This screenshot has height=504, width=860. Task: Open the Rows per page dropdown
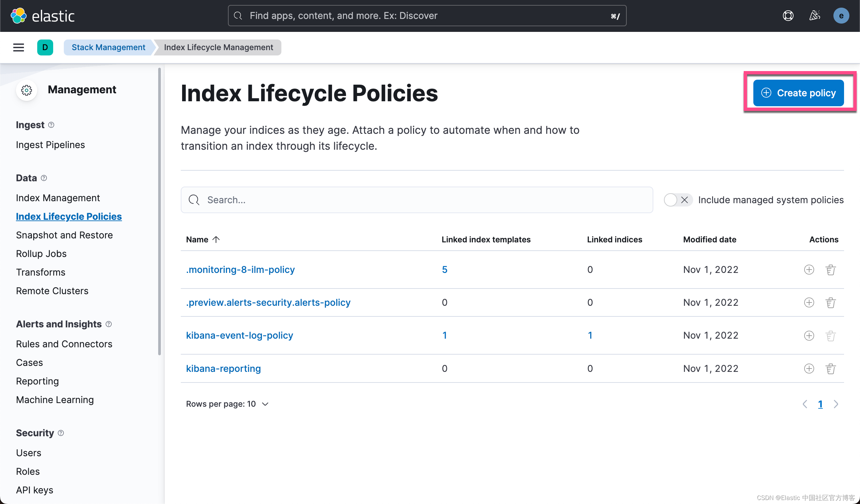pyautogui.click(x=227, y=404)
